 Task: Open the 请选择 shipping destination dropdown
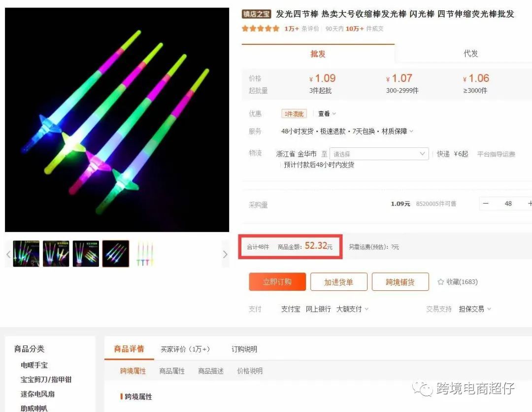pos(379,154)
